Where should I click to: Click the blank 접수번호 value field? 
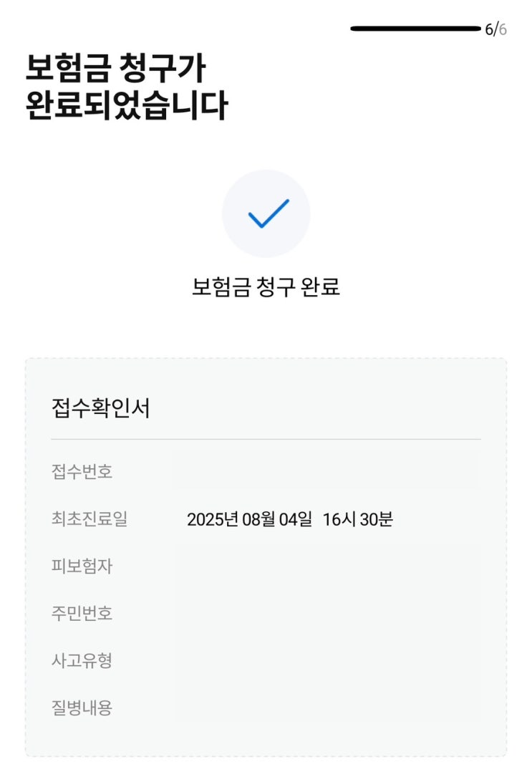point(327,471)
